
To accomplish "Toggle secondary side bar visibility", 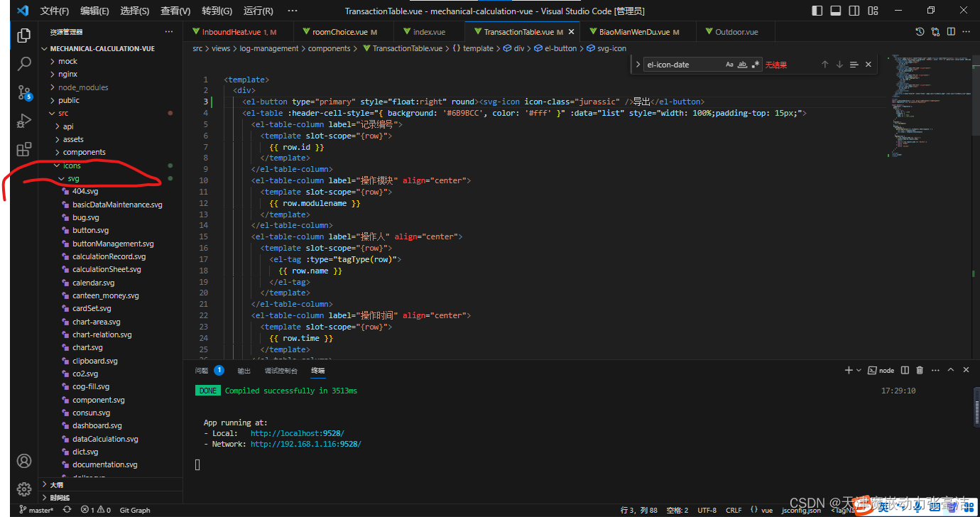I will pos(854,11).
